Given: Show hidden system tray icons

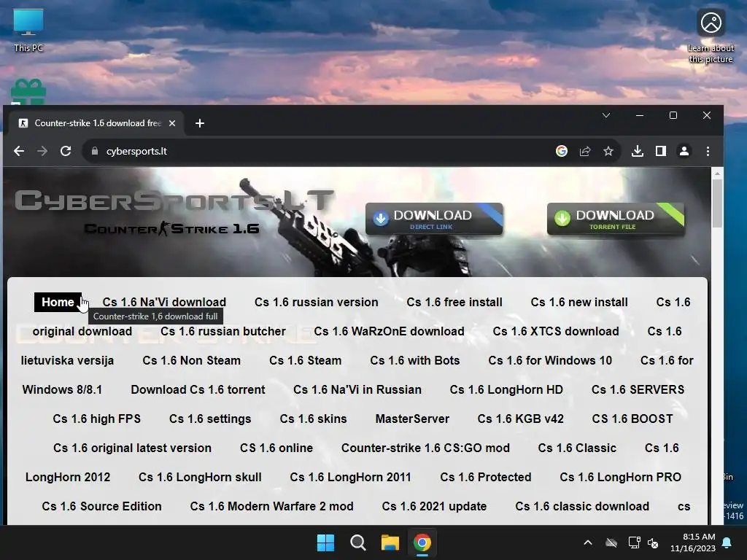Looking at the screenshot, I should pyautogui.click(x=588, y=542).
